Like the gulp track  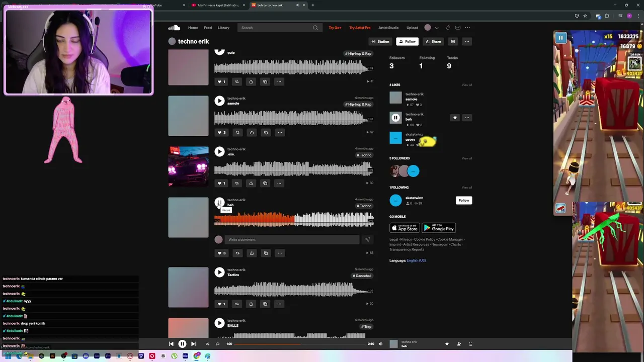pos(221,81)
